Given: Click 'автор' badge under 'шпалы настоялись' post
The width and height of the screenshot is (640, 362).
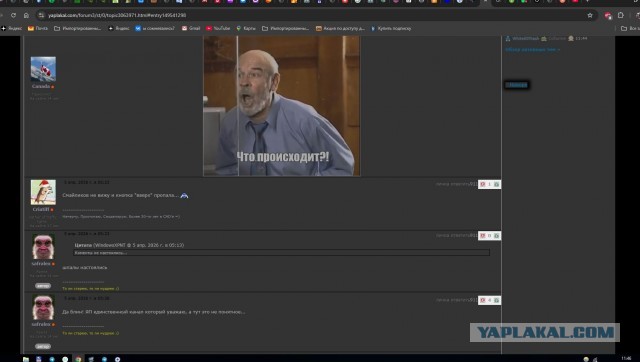Looking at the screenshot, I should tap(43, 286).
